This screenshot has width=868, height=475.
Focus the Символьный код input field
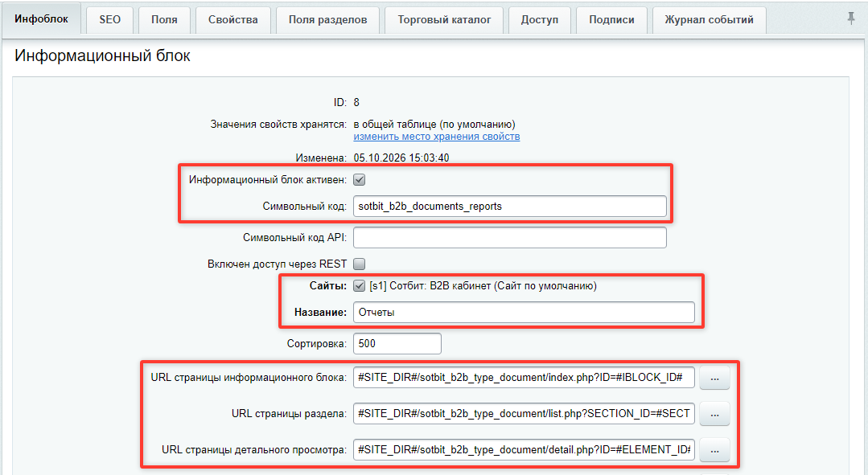(510, 207)
